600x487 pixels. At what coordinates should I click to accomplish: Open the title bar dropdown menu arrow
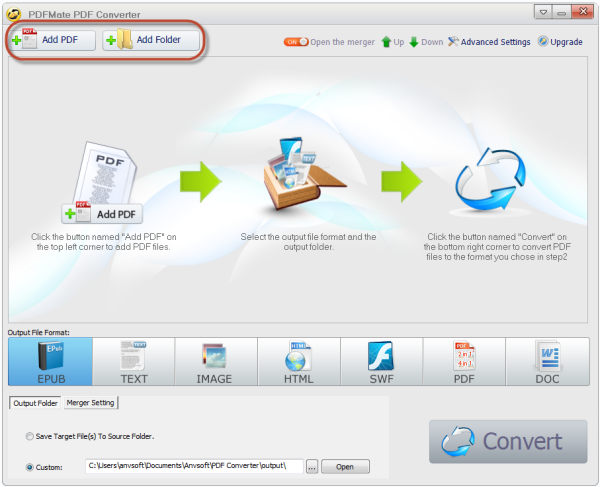[x=543, y=12]
